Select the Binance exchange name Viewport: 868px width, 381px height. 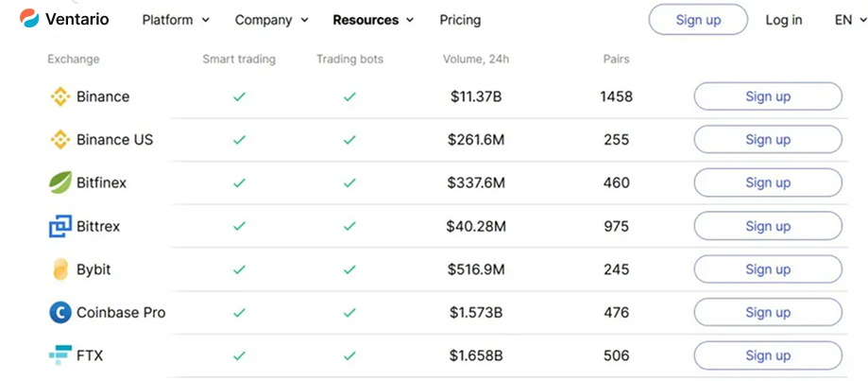tap(103, 97)
